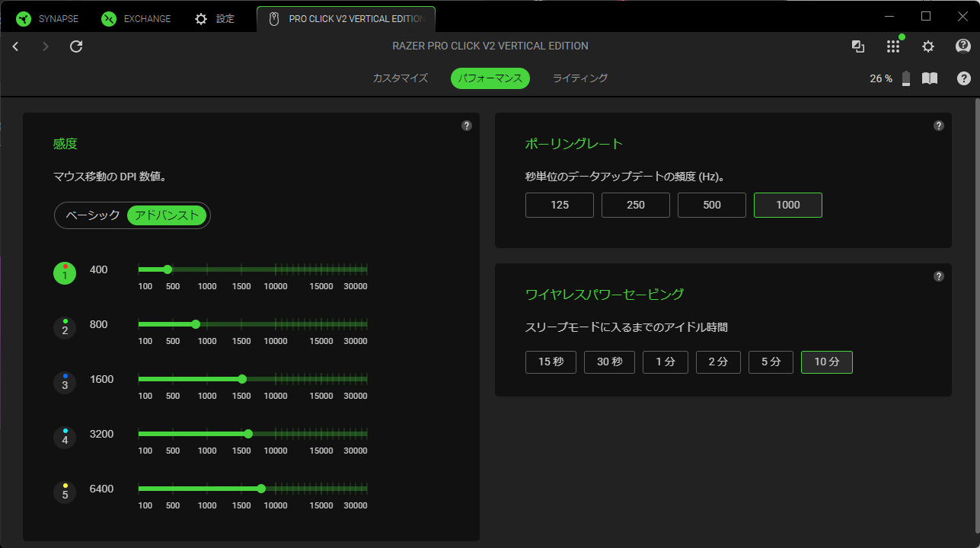The height and width of the screenshot is (548, 980).
Task: Select the アドバンスト sensitivity mode
Action: tap(167, 215)
